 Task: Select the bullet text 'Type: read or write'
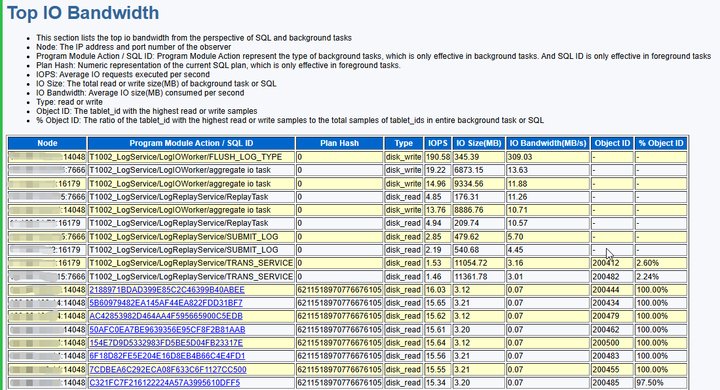(x=69, y=102)
